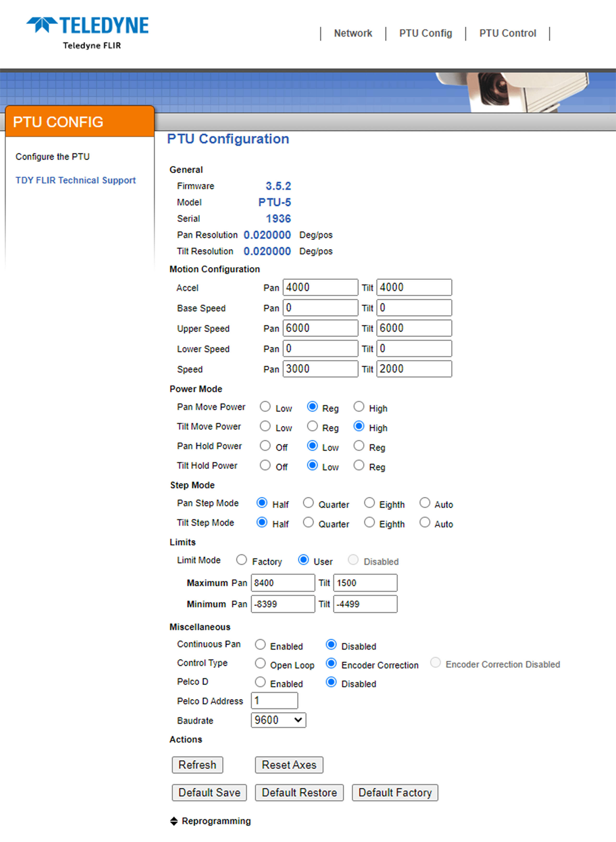Select Pelco D Disabled option
The image size is (616, 842).
(x=331, y=682)
